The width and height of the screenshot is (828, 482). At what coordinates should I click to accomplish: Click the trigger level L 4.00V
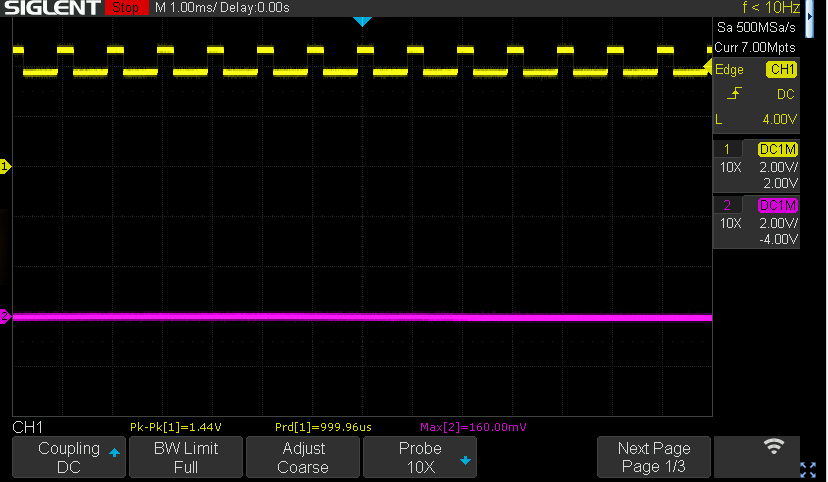click(756, 119)
